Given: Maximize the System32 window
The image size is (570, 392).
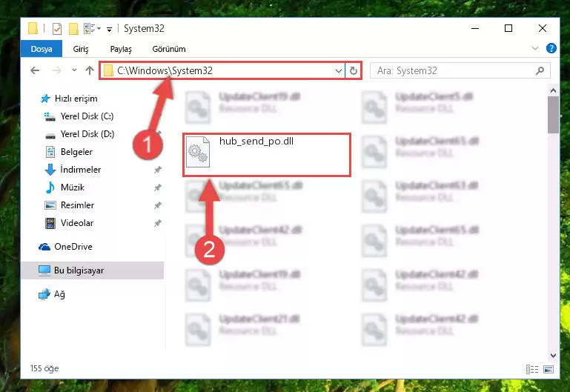Looking at the screenshot, I should (x=508, y=28).
